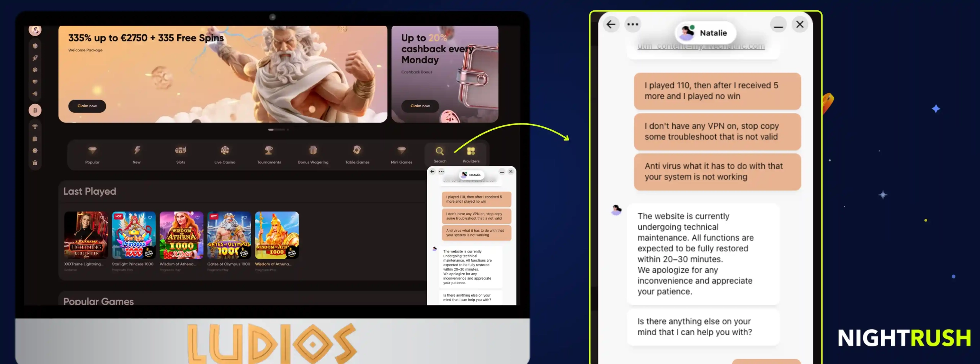980x364 pixels.
Task: Open the shopping bag icon in the sidebar
Action: [x=35, y=138]
